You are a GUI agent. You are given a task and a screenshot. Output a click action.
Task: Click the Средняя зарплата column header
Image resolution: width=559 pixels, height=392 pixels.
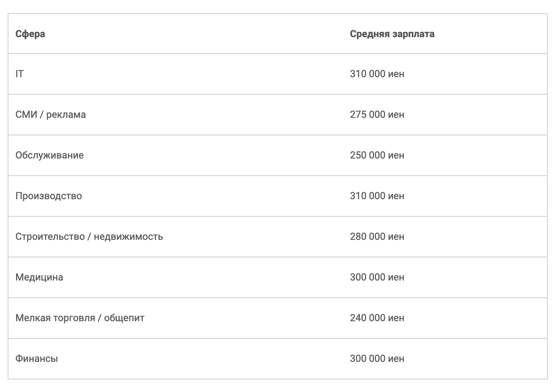[392, 34]
